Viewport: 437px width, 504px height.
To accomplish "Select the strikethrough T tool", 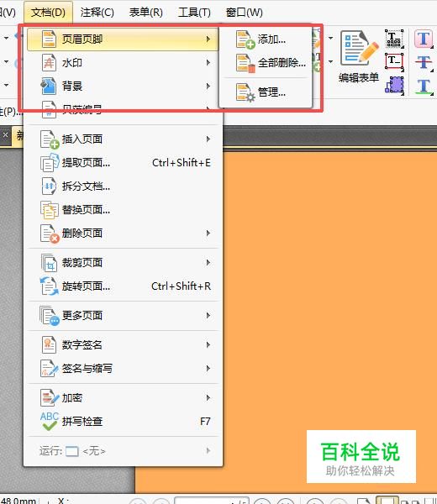I will pyautogui.click(x=424, y=62).
